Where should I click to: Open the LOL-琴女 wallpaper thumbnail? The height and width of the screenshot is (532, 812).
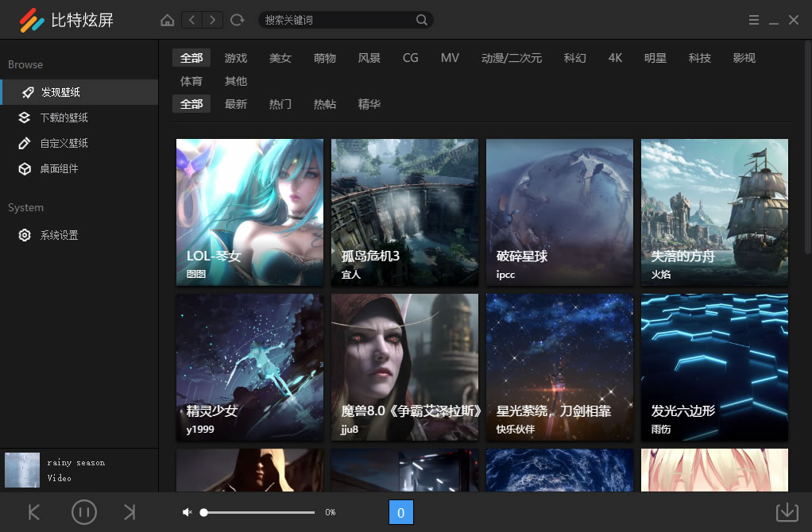point(249,212)
